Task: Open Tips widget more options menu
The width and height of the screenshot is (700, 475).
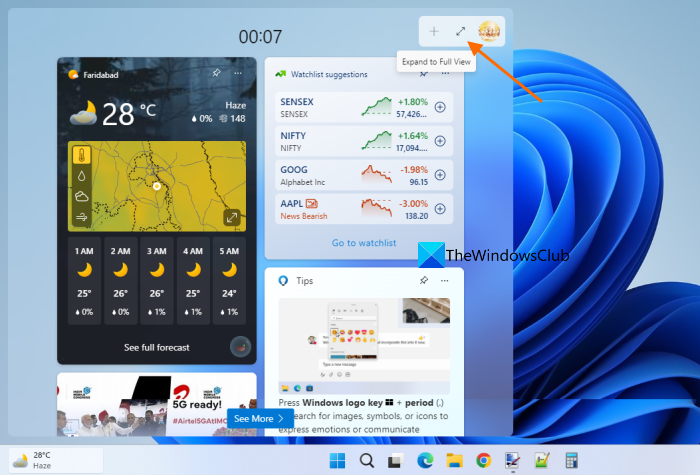Action: coord(445,280)
